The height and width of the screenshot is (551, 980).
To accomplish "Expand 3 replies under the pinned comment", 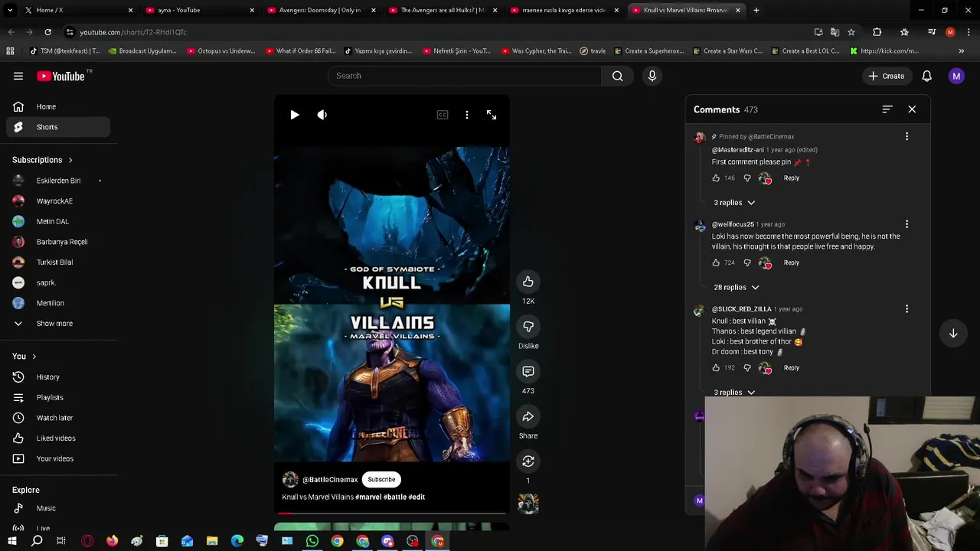I will (734, 203).
